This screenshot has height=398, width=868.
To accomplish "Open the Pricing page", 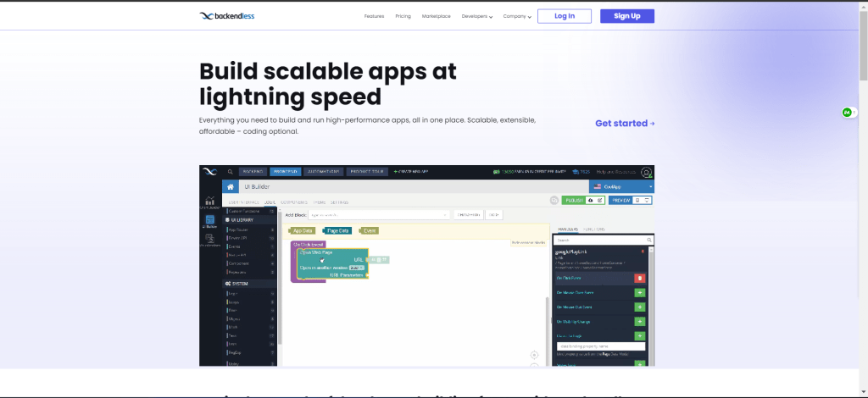I will pyautogui.click(x=403, y=16).
